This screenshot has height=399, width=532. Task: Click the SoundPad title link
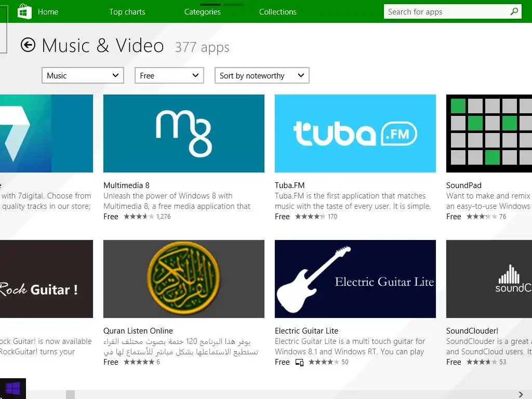coord(464,185)
